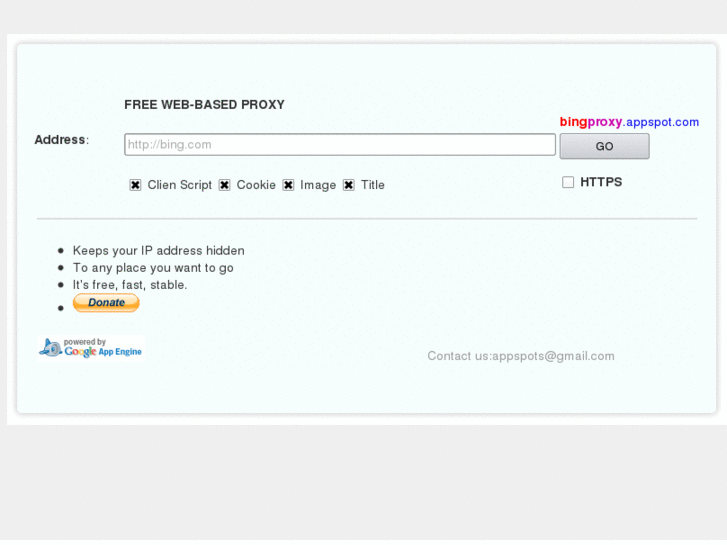This screenshot has width=727, height=545.
Task: Click the "HTTPS" label text
Action: (x=601, y=182)
